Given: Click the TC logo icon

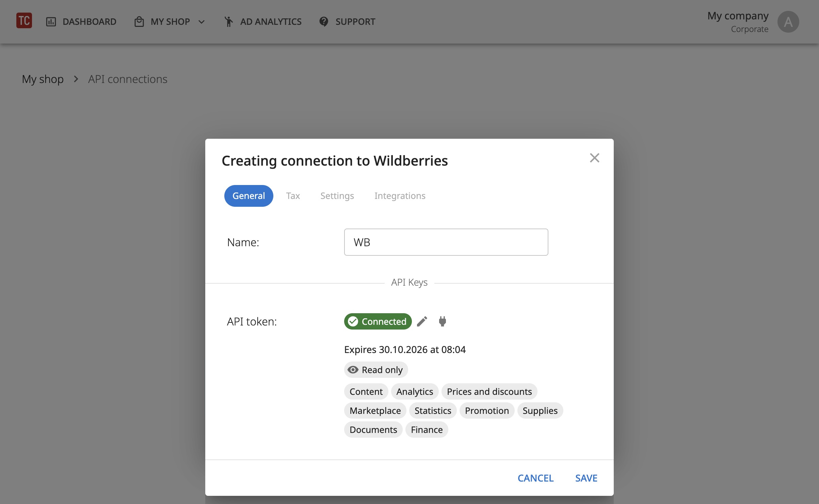Looking at the screenshot, I should 24,21.
